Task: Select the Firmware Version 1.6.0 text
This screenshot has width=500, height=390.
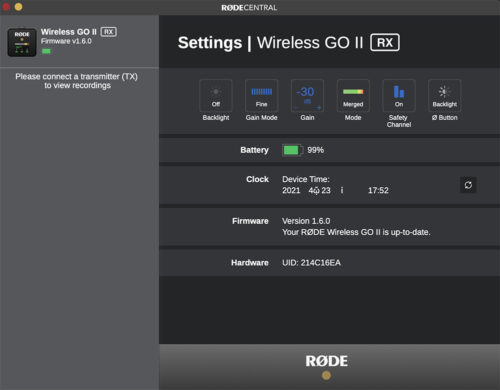Action: [x=306, y=221]
